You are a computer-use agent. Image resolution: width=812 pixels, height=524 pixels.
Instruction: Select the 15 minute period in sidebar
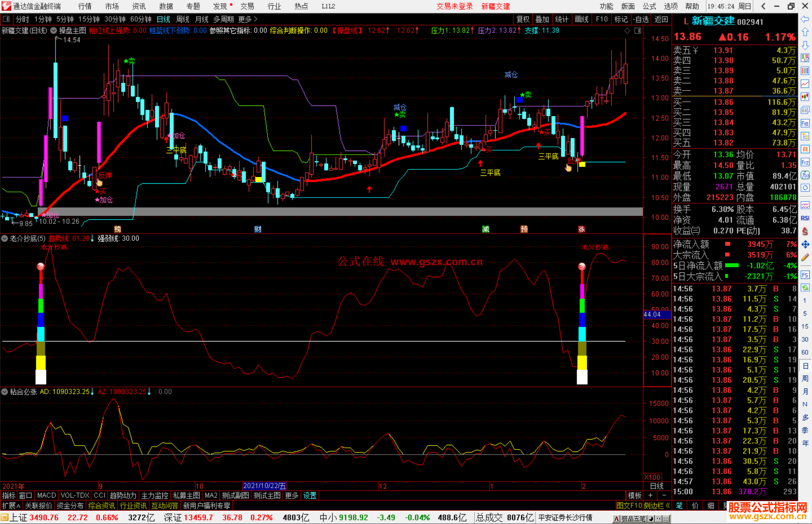[805, 326]
